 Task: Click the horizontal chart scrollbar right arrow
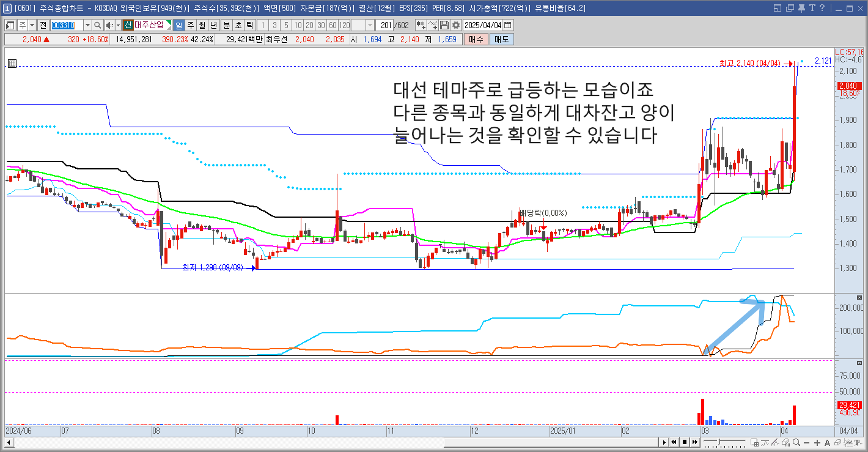tap(664, 442)
